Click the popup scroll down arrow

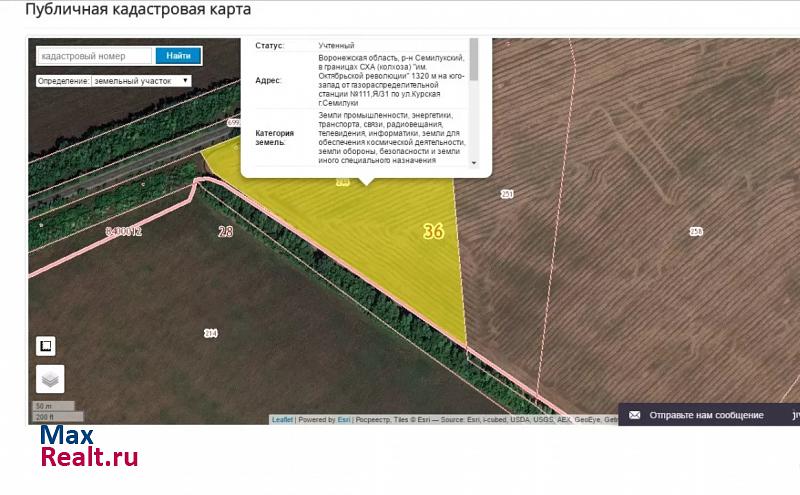tap(474, 163)
